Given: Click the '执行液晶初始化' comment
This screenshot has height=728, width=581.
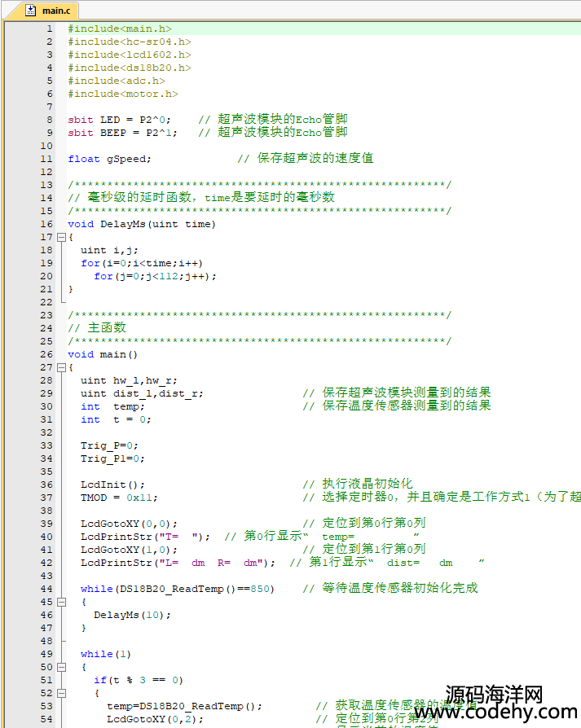Looking at the screenshot, I should [367, 485].
